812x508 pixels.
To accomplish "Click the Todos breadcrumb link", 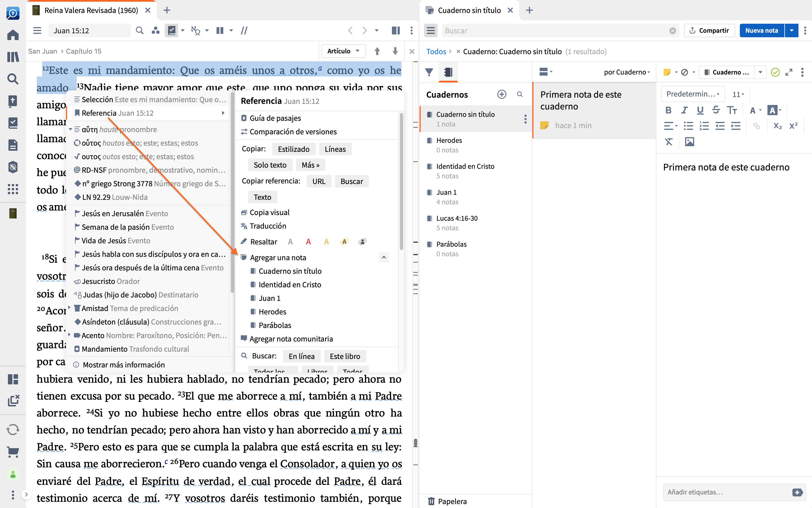I will (436, 51).
